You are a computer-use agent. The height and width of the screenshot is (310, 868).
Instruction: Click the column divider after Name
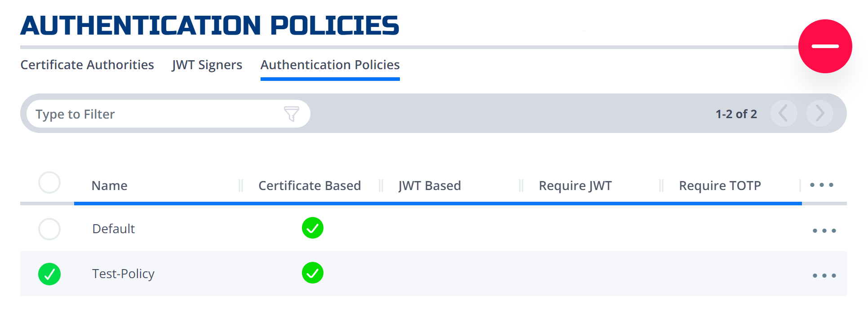[x=241, y=186]
